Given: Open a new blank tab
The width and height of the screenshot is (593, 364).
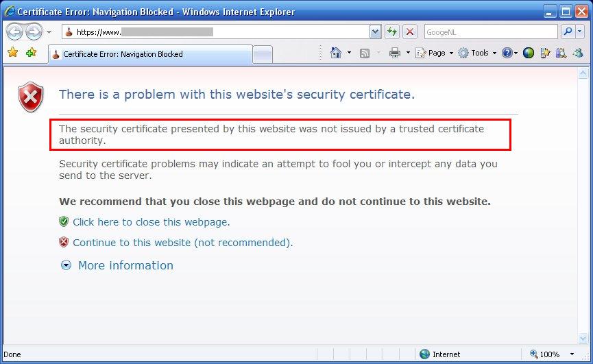Looking at the screenshot, I should point(263,54).
